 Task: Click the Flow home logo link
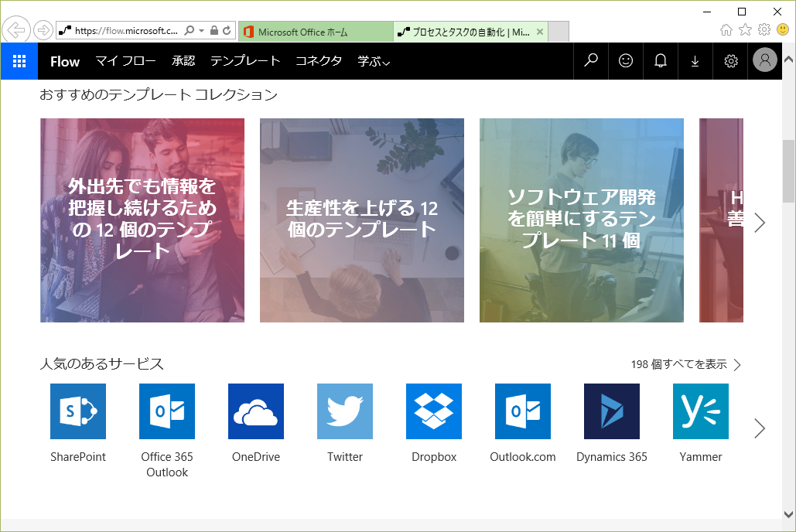tap(65, 61)
